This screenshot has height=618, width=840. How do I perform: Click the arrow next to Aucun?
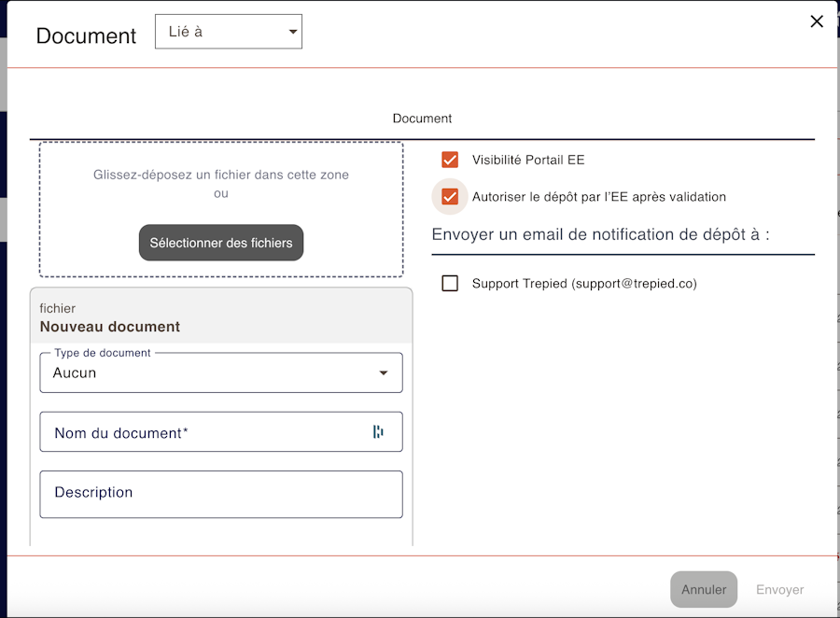point(383,373)
